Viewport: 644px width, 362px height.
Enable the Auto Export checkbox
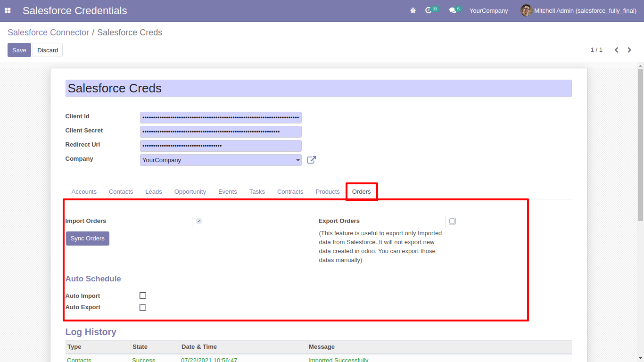pos(143,307)
